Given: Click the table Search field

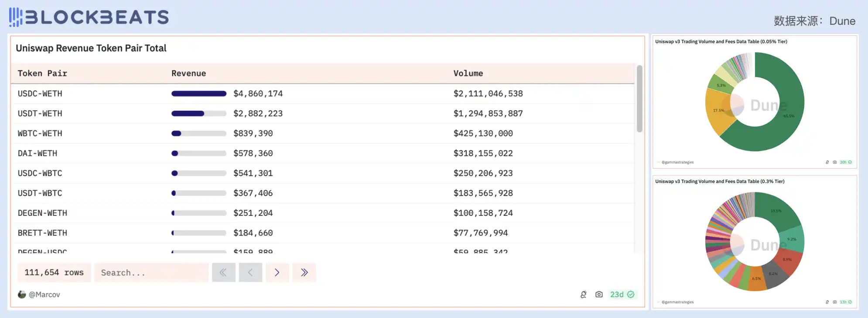Looking at the screenshot, I should (151, 273).
